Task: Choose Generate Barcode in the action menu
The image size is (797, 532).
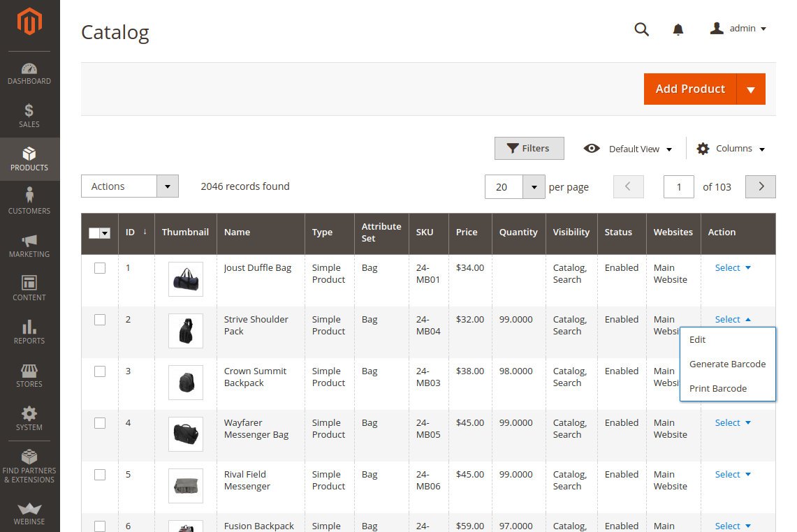Action: 728,364
